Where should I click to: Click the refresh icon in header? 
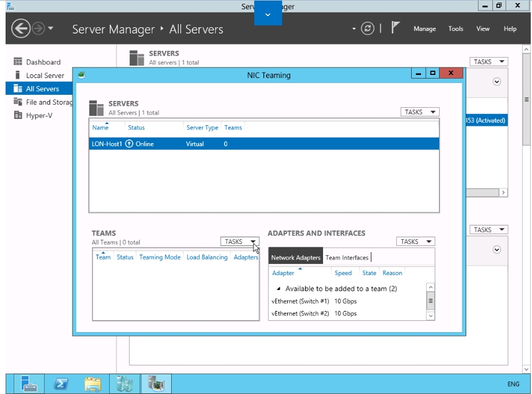[368, 28]
